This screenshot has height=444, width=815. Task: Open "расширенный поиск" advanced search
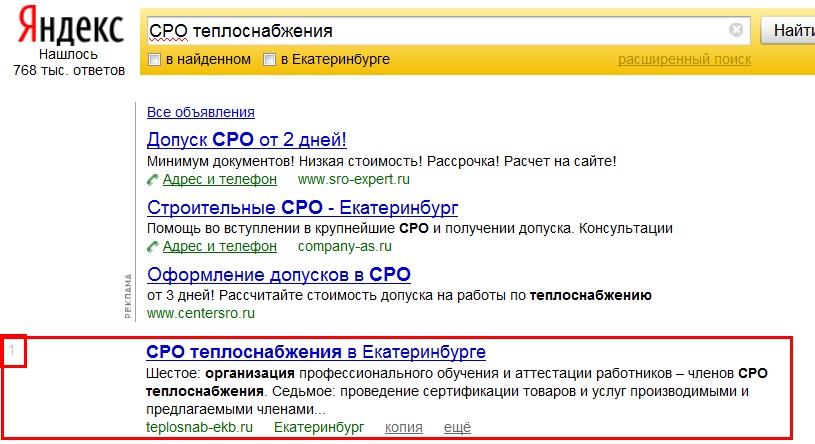click(x=684, y=60)
